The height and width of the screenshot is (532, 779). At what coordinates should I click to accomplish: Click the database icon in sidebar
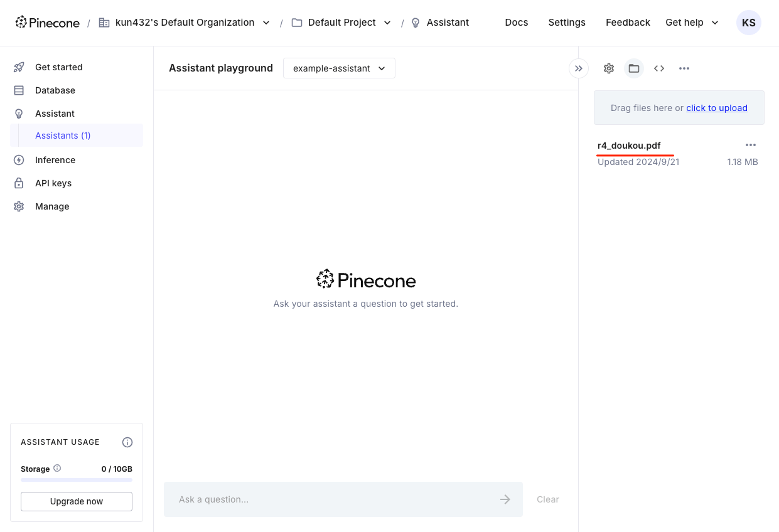(x=19, y=90)
